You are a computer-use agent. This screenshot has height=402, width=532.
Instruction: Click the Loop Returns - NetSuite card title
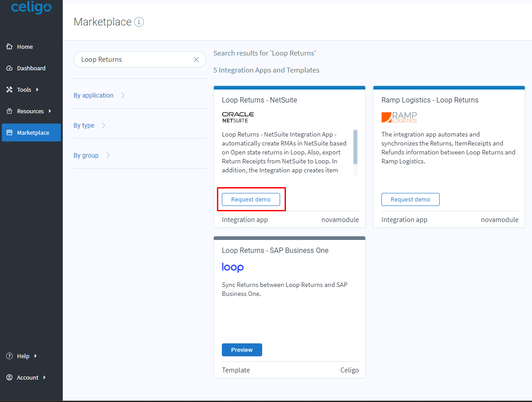pyautogui.click(x=259, y=100)
